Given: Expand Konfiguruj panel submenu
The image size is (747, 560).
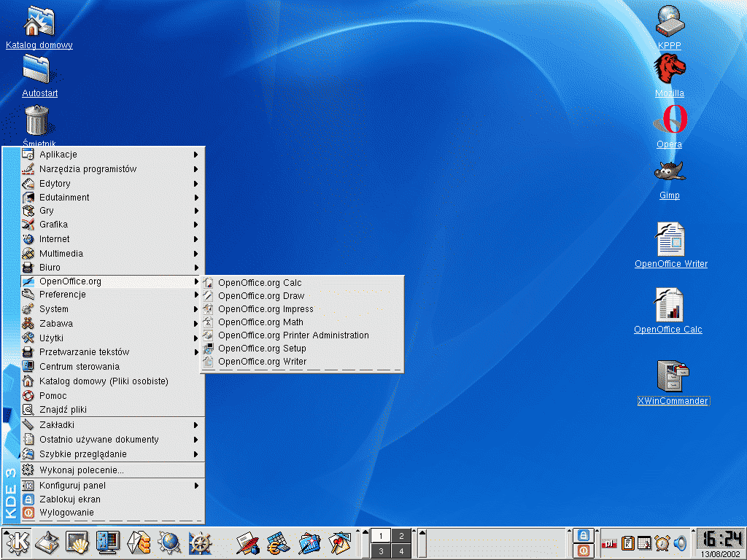Looking at the screenshot, I should coord(112,485).
